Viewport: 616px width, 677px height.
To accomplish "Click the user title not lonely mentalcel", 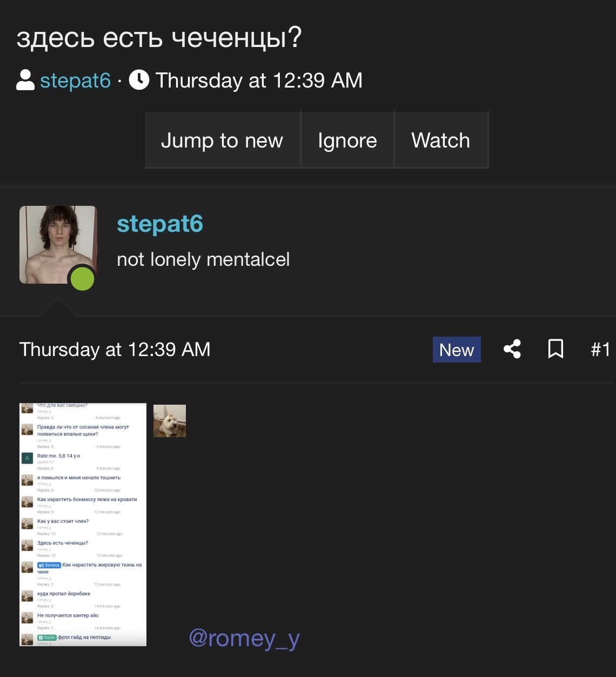I will coord(203,260).
